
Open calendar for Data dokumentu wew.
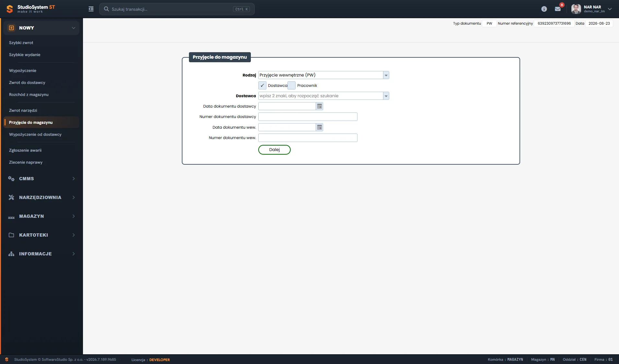[320, 127]
